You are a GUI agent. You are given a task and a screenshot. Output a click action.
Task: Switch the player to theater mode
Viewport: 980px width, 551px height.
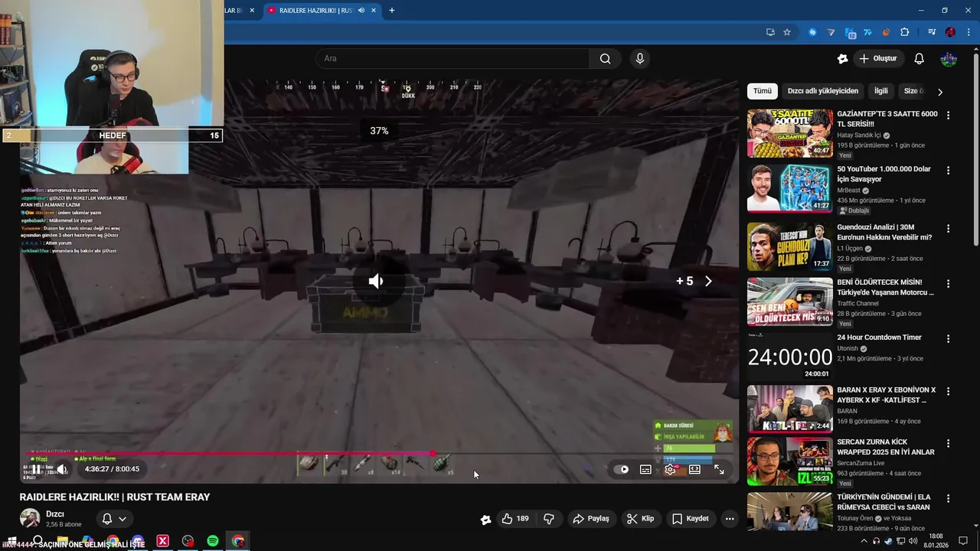[694, 470]
